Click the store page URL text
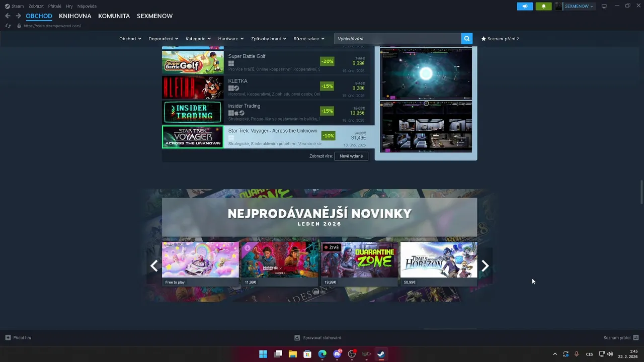This screenshot has width=644, height=362. 52,26
